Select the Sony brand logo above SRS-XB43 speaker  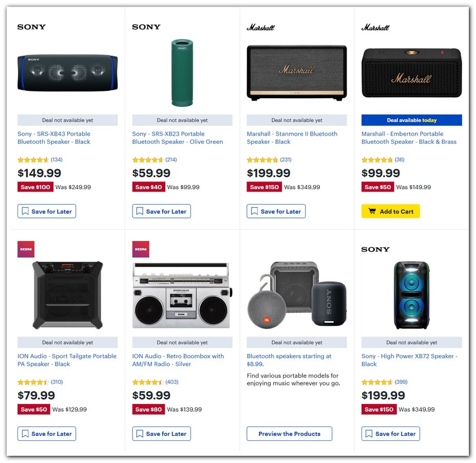(31, 27)
